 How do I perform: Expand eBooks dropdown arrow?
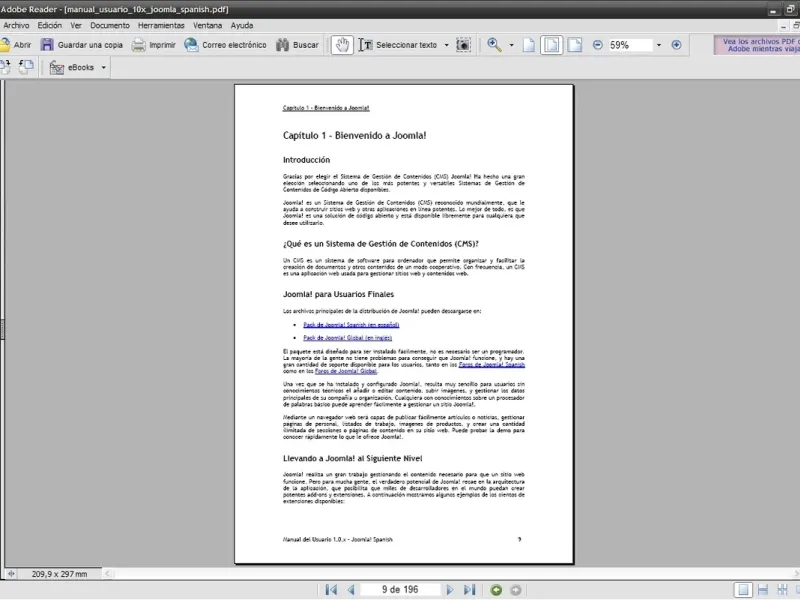point(103,67)
